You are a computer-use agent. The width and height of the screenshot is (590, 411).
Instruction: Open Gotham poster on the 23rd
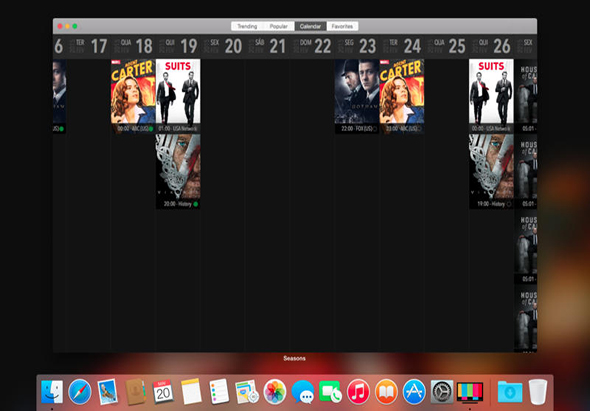[x=357, y=91]
